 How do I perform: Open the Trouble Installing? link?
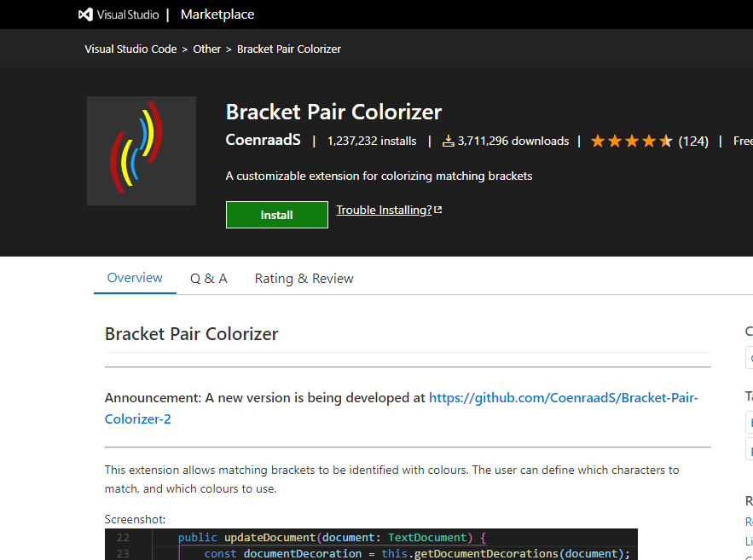click(x=384, y=211)
